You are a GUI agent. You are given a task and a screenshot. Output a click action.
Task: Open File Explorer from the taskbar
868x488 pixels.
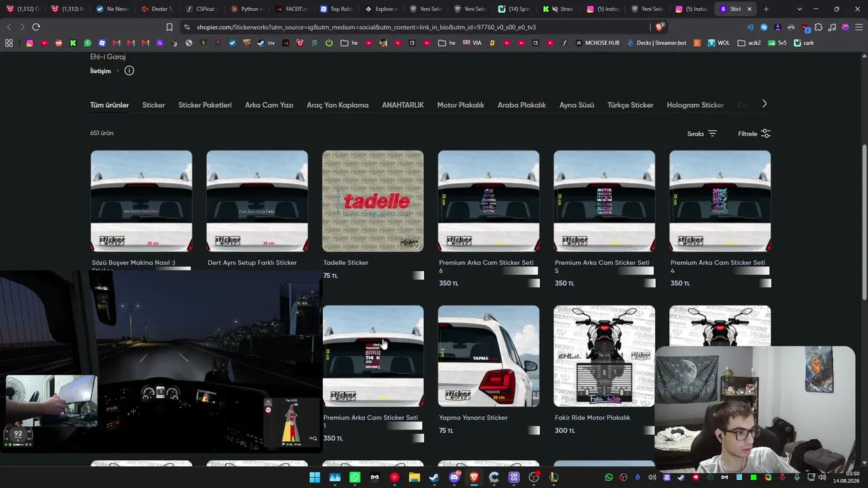tap(414, 478)
